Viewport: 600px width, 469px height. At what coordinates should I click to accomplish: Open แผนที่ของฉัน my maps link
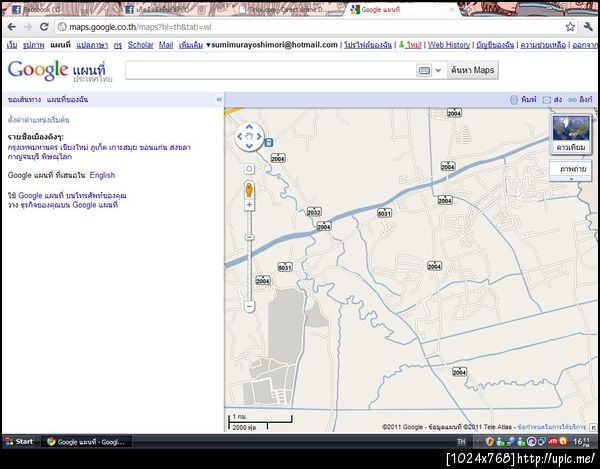tap(67, 99)
